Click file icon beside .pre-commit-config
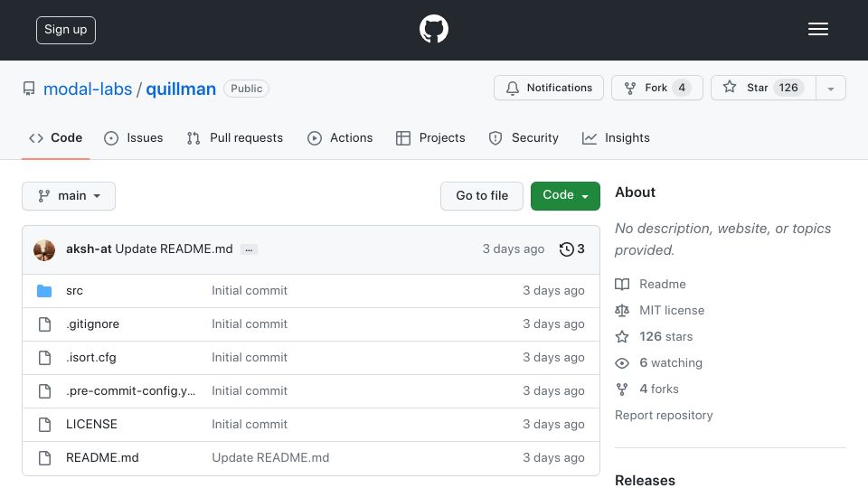Viewport: 868px width, 488px height. tap(44, 391)
